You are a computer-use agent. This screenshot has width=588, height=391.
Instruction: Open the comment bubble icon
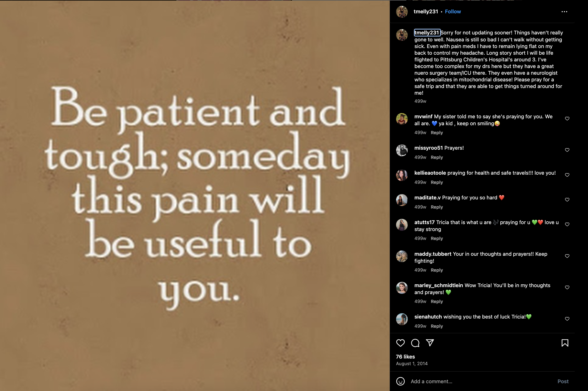click(415, 343)
